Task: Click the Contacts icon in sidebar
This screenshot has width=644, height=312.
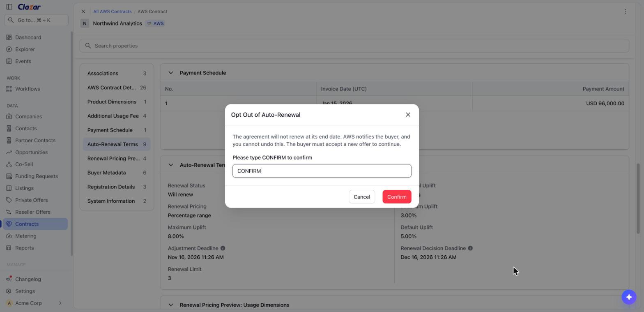Action: coord(9,128)
